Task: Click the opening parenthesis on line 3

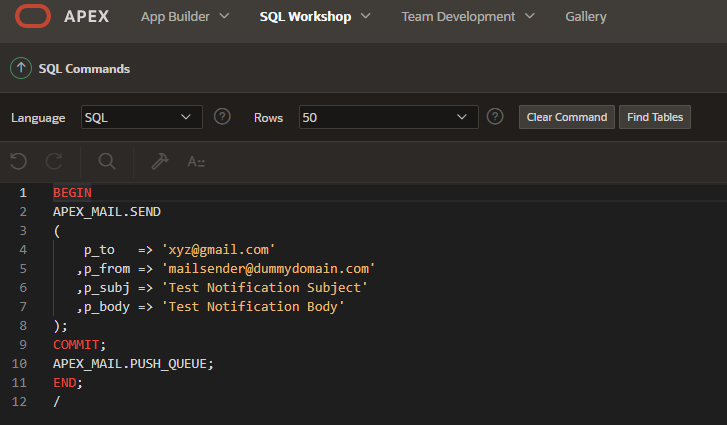Action: [x=57, y=231]
